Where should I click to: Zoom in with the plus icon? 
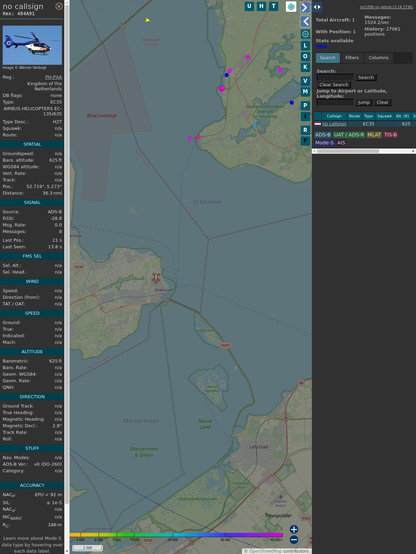click(294, 529)
